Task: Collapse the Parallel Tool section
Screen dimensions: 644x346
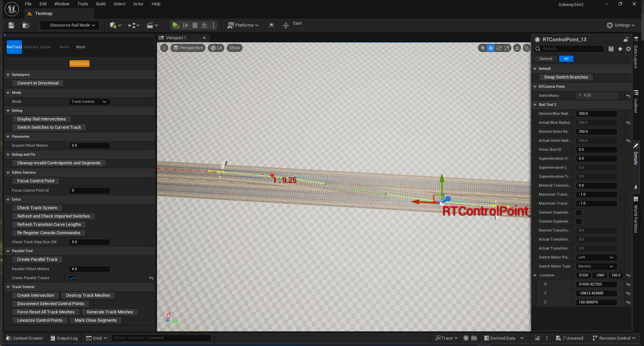Action: tap(8, 251)
